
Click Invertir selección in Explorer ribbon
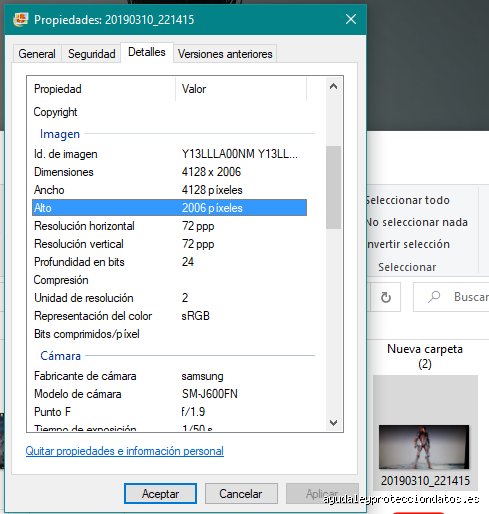[408, 244]
